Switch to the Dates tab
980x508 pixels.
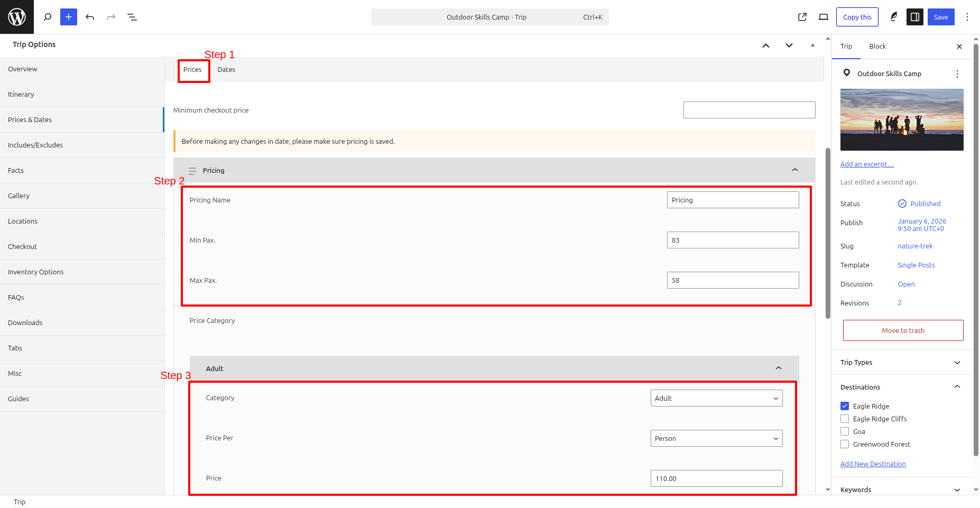point(226,70)
